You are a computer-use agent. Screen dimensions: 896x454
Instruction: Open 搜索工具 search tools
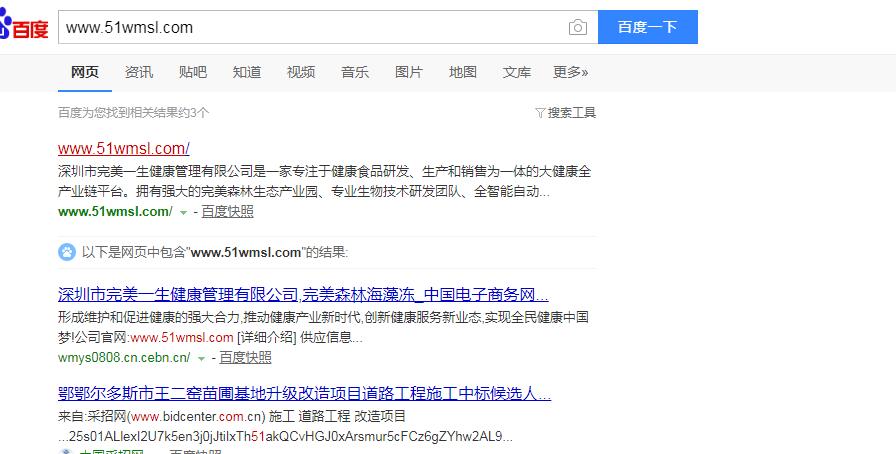571,113
